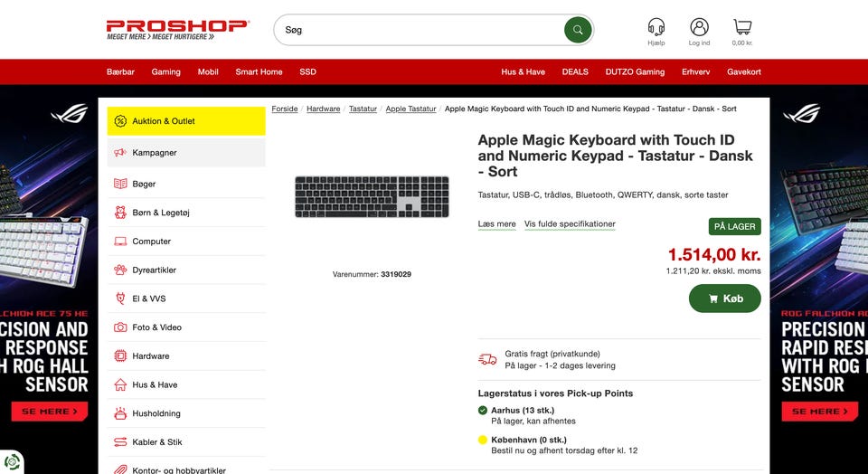Open Gaming in the red navigation bar
Viewport: 868px width, 474px height.
[166, 71]
